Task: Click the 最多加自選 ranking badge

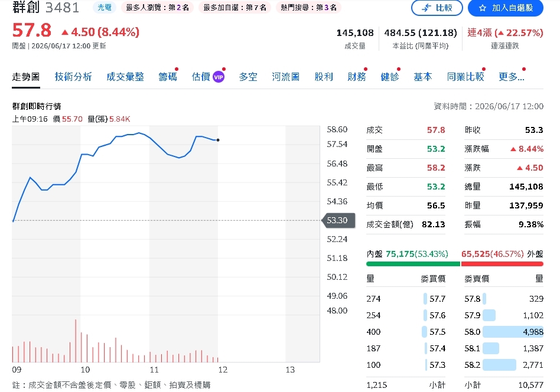Action: [x=235, y=8]
